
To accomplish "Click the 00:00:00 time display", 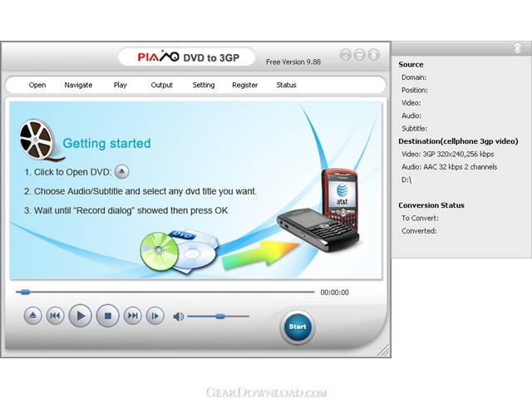I will [334, 293].
